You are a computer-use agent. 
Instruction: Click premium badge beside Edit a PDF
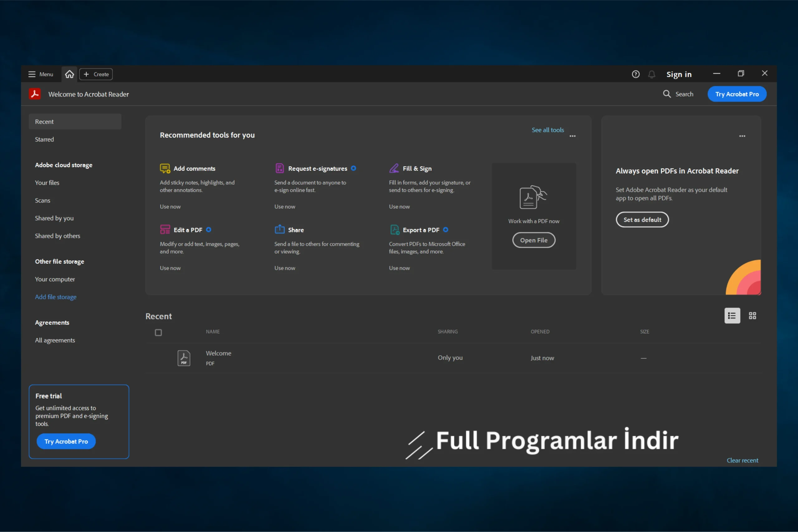tap(209, 230)
